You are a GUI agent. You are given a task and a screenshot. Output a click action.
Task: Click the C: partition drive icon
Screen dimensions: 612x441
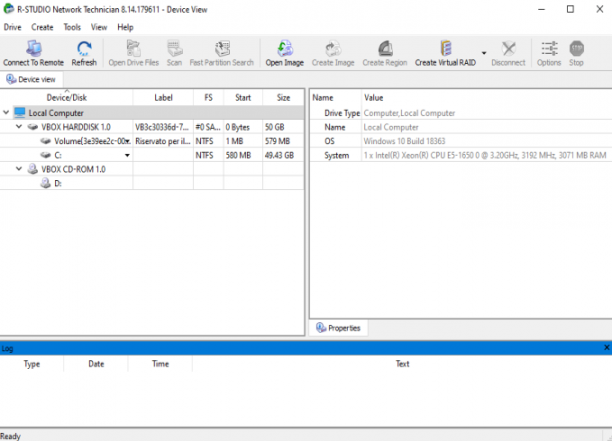point(46,155)
